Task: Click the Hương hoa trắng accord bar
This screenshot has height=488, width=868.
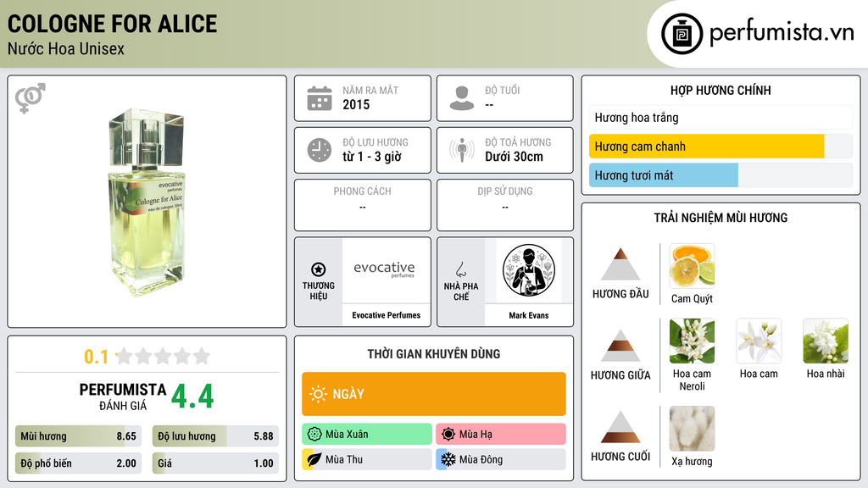Action: click(x=721, y=117)
